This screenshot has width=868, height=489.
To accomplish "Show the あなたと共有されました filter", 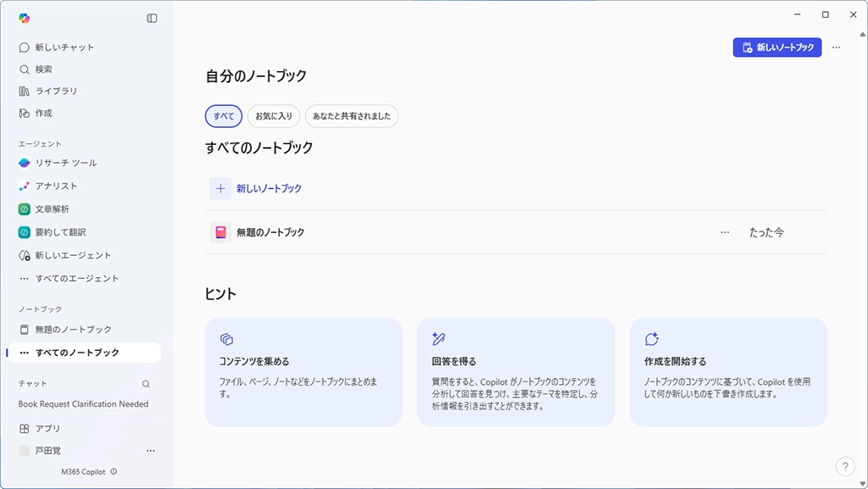I will [352, 116].
